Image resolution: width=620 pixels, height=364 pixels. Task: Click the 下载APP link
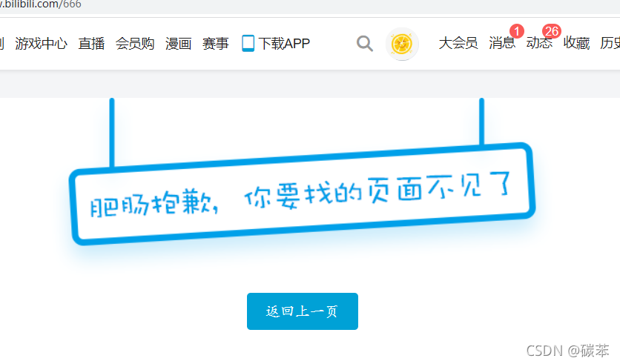pyautogui.click(x=284, y=43)
